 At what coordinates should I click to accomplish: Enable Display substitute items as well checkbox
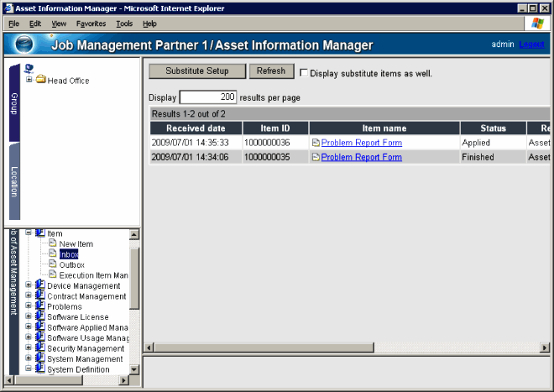pos(304,73)
